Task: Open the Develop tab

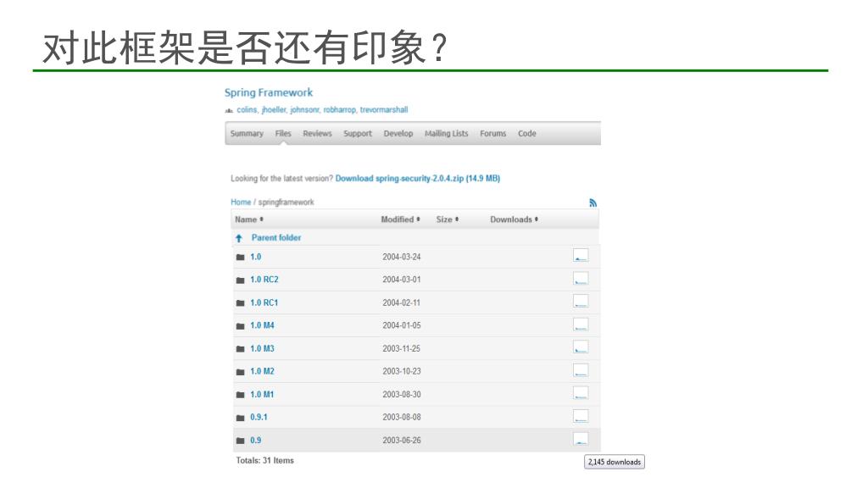Action: (x=398, y=134)
